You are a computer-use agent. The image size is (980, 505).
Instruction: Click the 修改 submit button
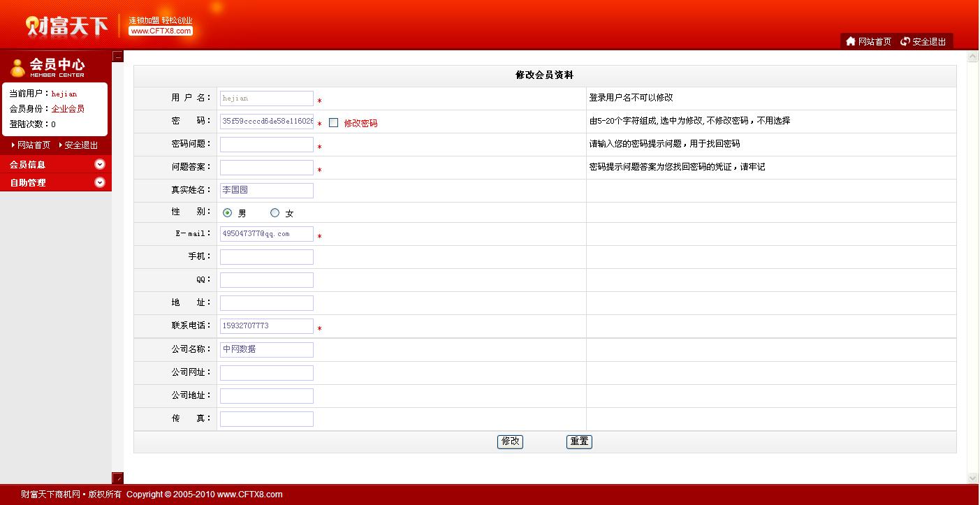[x=510, y=441]
